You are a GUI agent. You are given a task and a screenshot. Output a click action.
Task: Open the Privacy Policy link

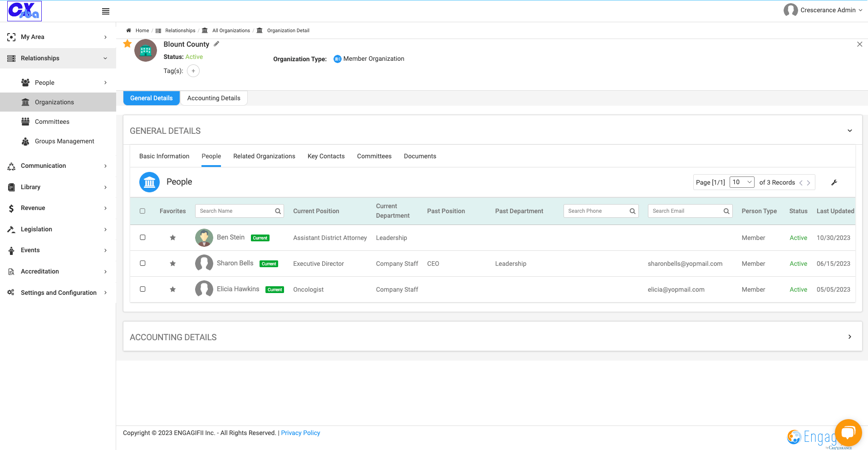300,433
